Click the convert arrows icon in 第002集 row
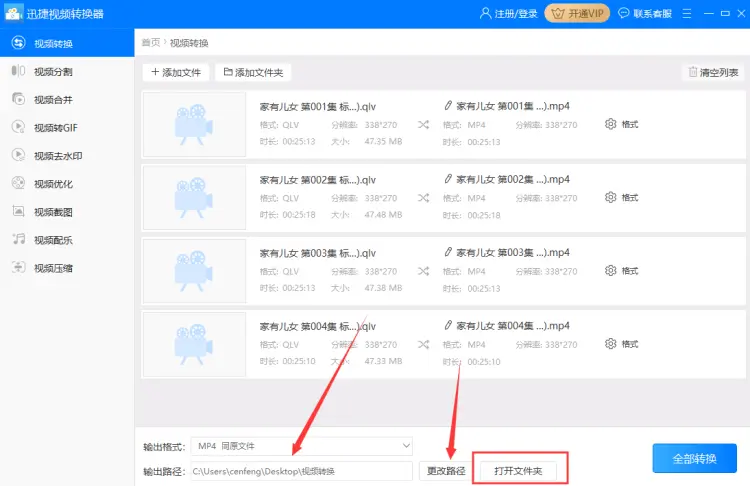 click(x=423, y=198)
